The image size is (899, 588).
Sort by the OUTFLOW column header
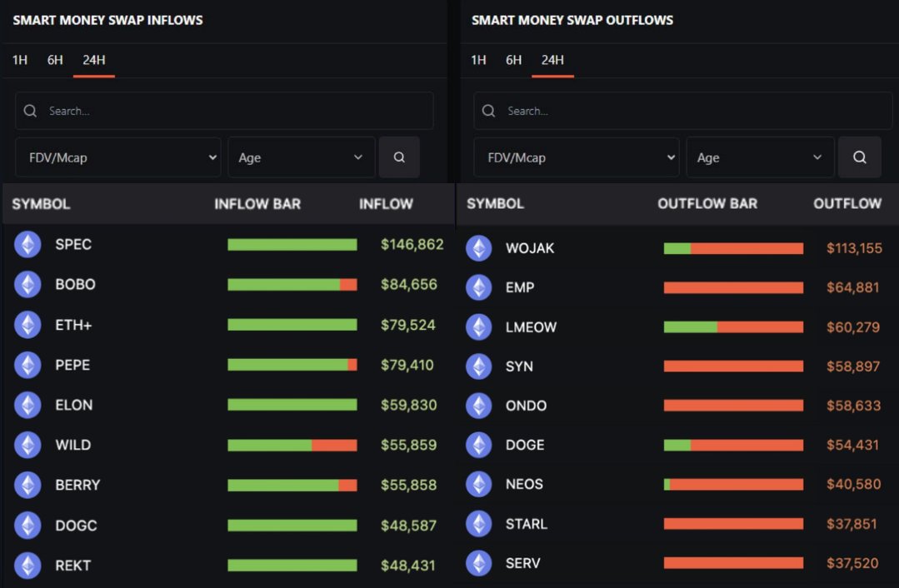click(x=847, y=203)
